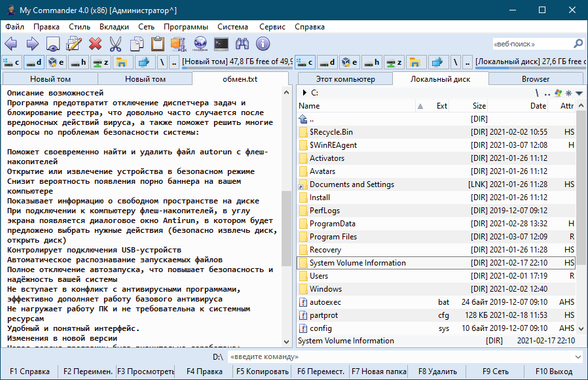The width and height of the screenshot is (588, 380).
Task: Select drive c in the left panel
Action: coord(12,62)
